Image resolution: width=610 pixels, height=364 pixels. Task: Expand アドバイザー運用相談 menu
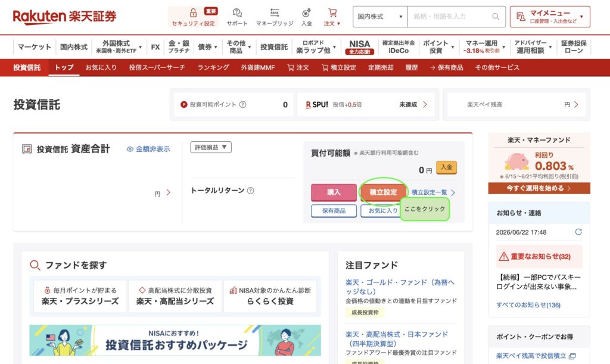(533, 46)
